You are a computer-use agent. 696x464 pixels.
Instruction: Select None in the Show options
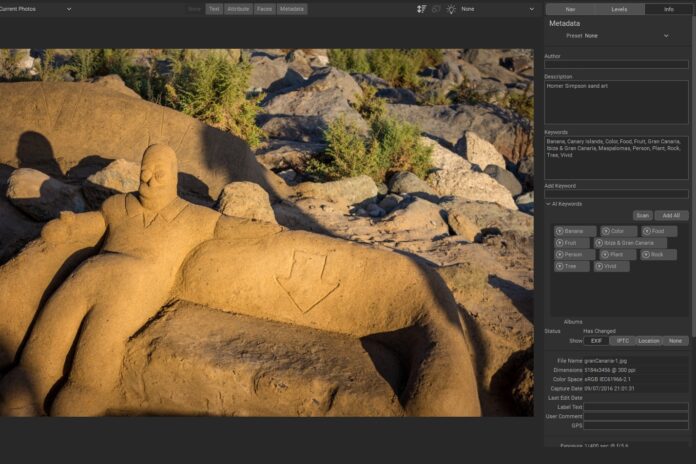tap(675, 341)
